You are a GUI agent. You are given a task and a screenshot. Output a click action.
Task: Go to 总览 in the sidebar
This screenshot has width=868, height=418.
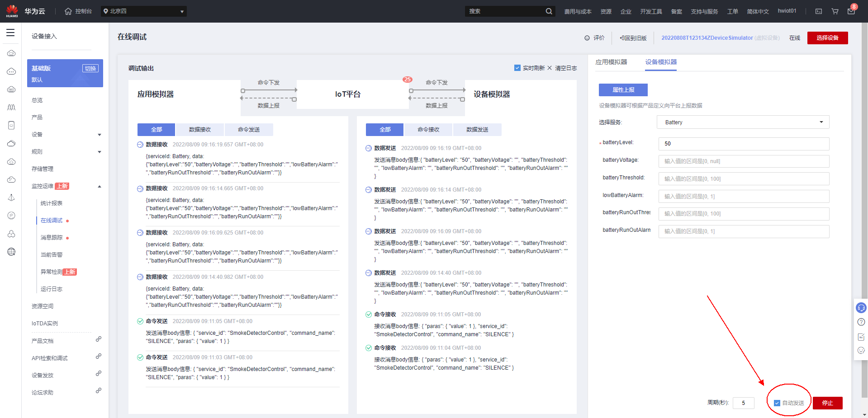coord(37,100)
